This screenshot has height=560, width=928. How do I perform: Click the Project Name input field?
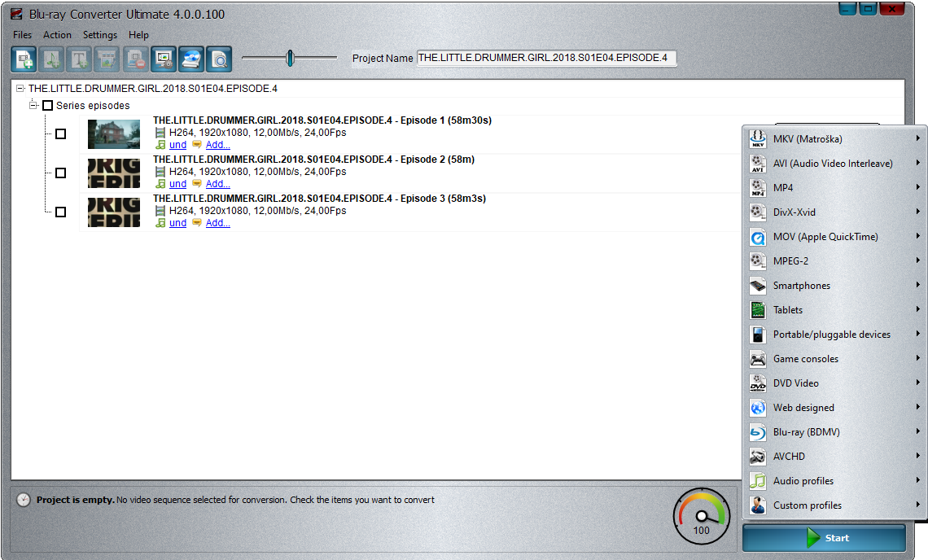pyautogui.click(x=546, y=58)
